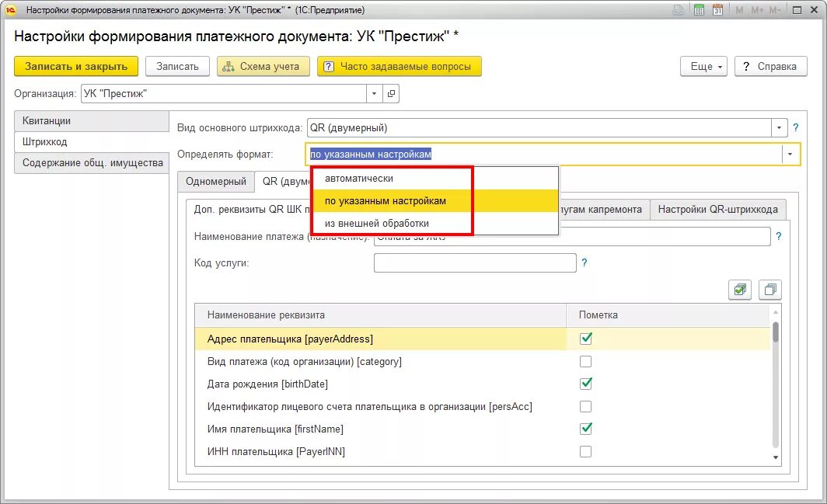Click the requisites list scrollbar thumb
The height and width of the screenshot is (504, 827).
776,332
